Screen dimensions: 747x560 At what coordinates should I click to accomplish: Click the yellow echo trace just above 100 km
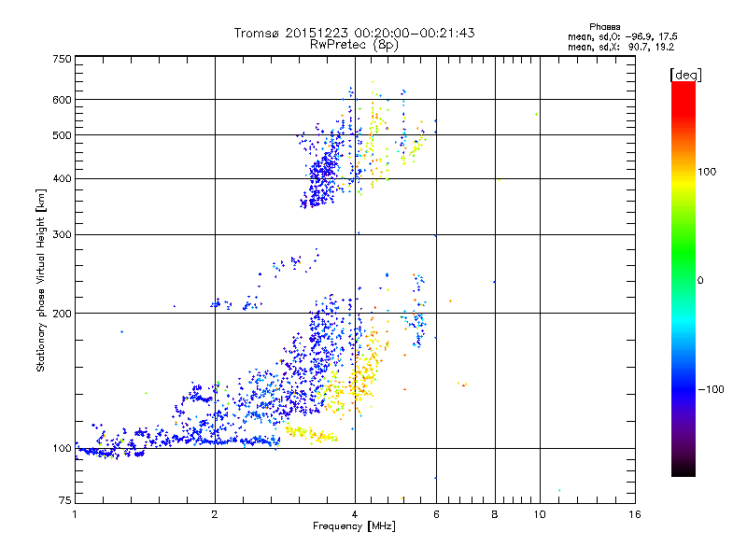(311, 434)
